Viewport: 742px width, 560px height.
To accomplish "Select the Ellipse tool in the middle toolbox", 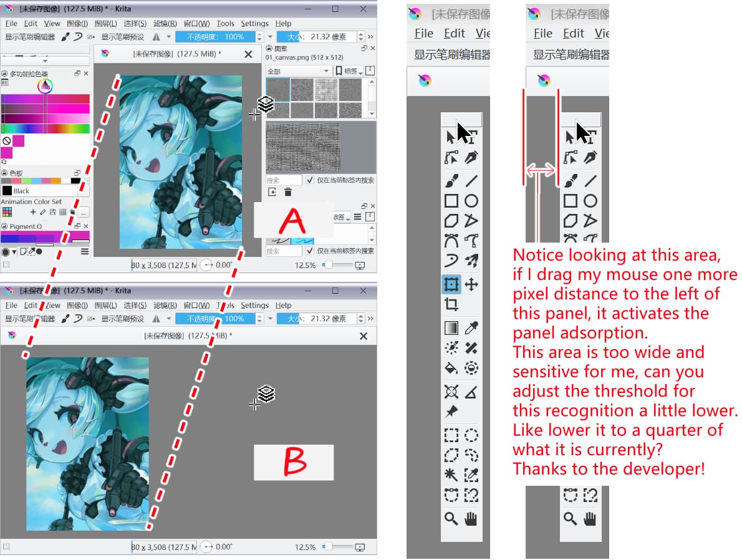I will click(471, 201).
